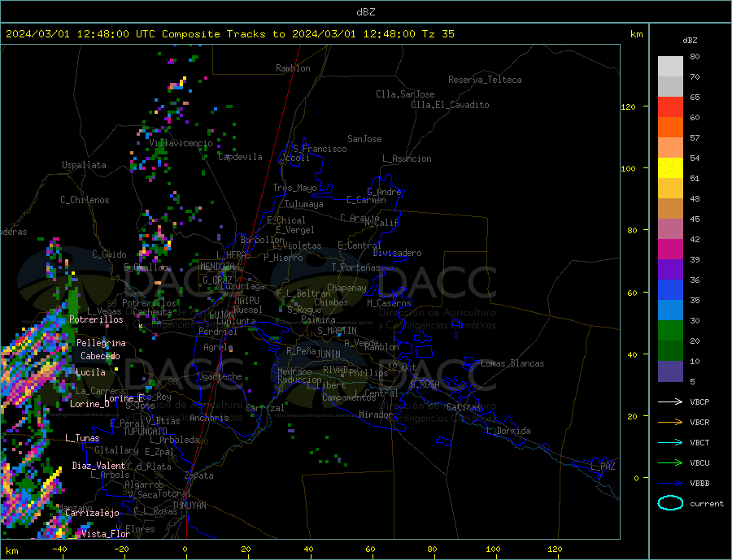Click the L_Asuncion map label
The image size is (732, 560).
(407, 158)
